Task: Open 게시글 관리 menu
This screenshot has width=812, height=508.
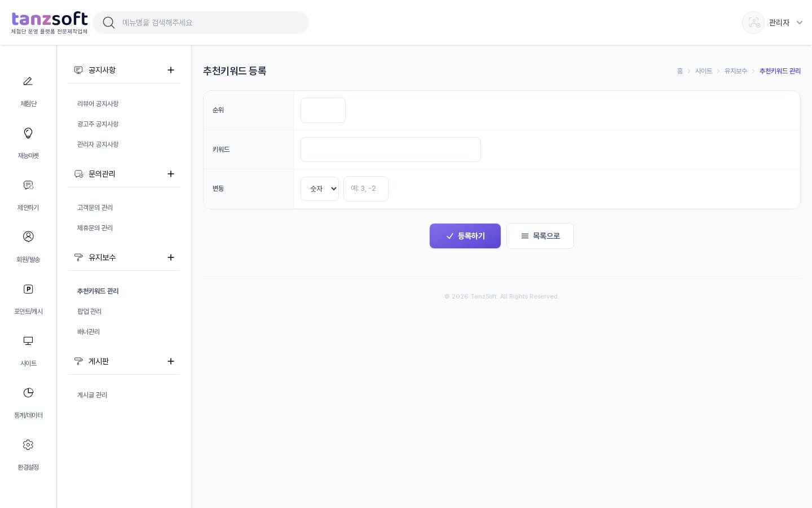Action: [x=92, y=395]
